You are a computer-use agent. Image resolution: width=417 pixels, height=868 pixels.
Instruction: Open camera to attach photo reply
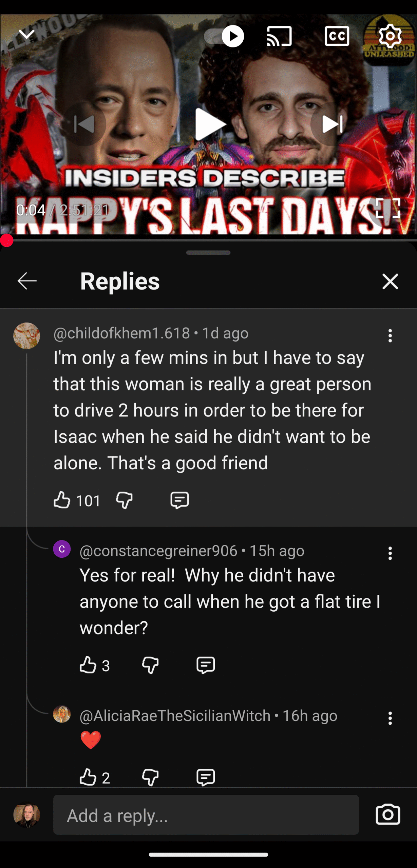tap(388, 814)
